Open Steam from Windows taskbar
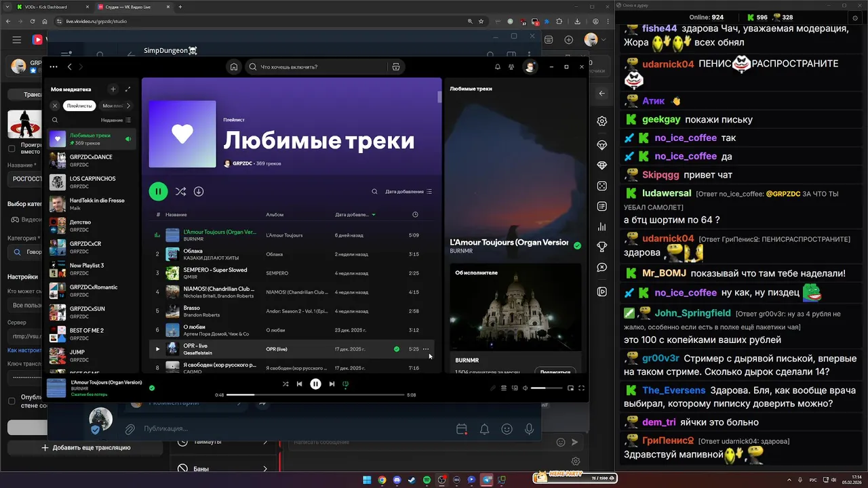 click(x=412, y=480)
